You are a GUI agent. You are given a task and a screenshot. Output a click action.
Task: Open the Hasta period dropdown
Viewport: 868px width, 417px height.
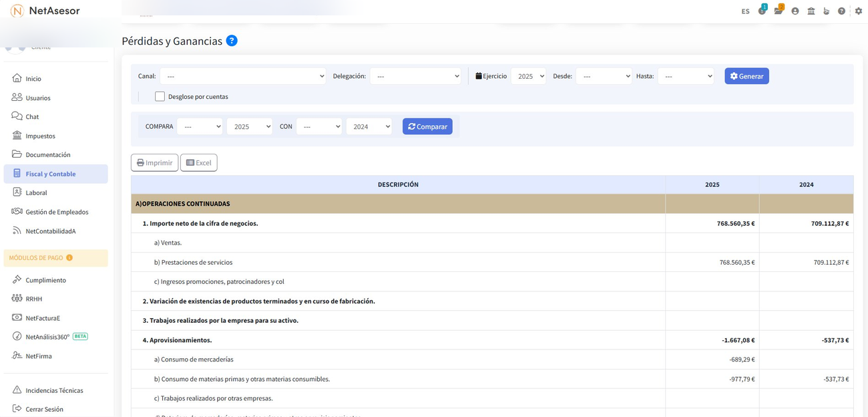685,76
